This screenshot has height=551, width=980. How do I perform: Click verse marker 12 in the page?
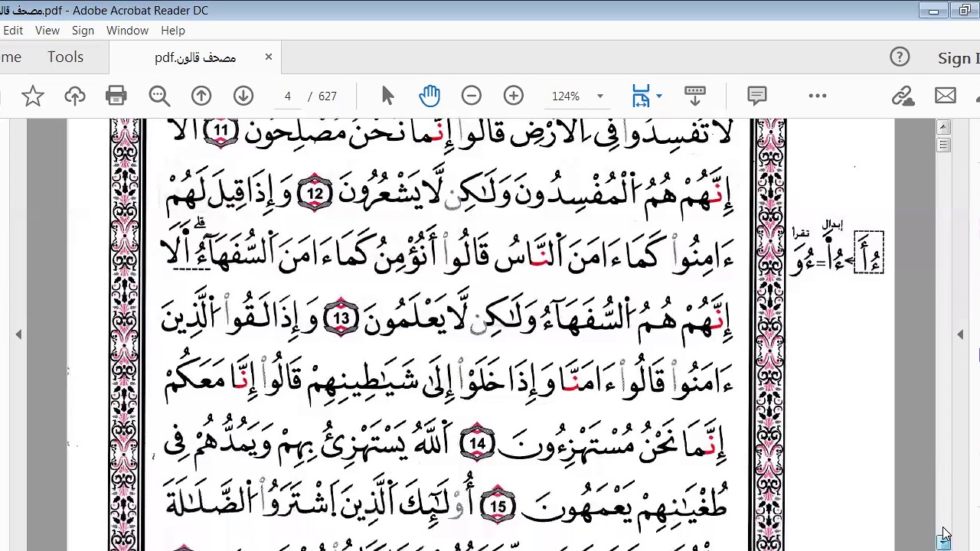[315, 193]
